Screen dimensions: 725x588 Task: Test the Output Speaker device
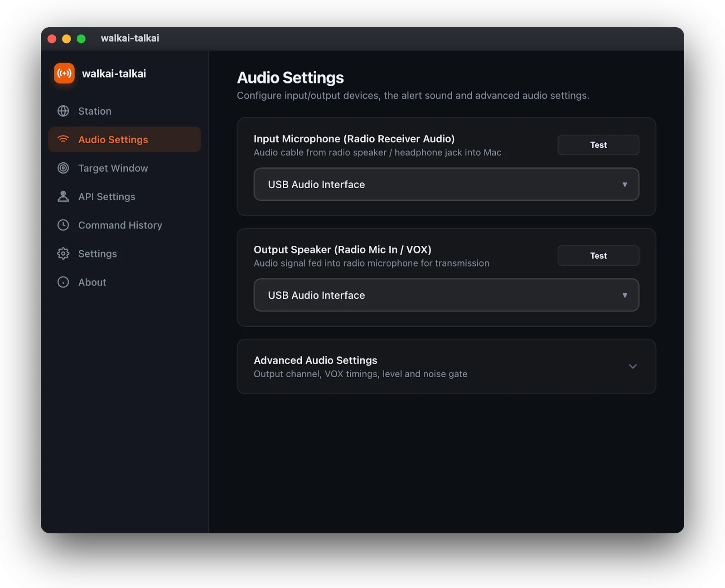(598, 256)
